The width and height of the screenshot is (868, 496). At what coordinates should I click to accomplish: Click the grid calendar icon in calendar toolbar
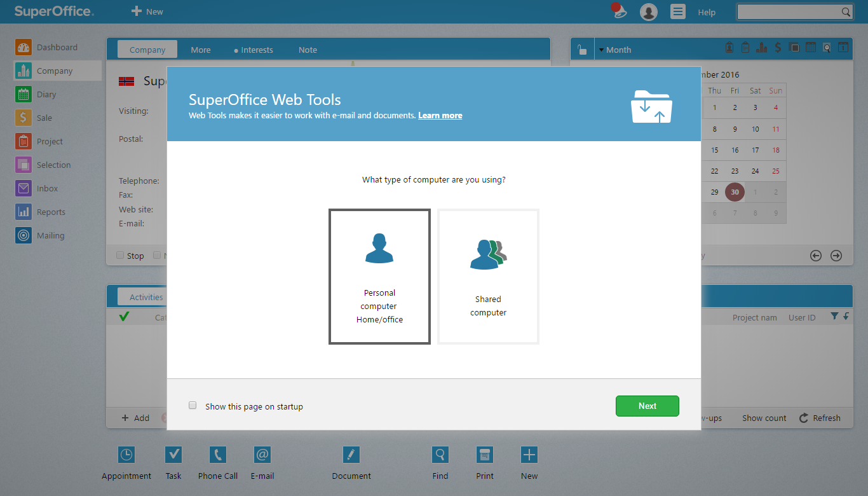811,48
